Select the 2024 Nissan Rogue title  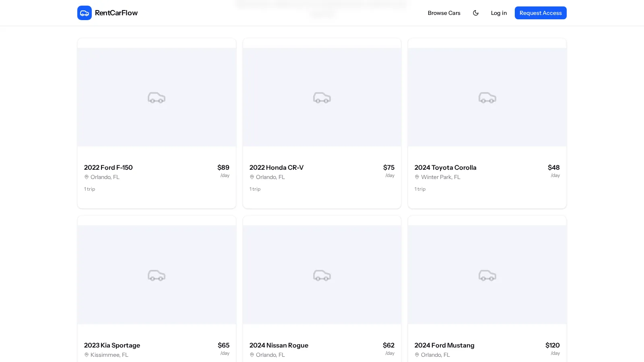tap(279, 345)
